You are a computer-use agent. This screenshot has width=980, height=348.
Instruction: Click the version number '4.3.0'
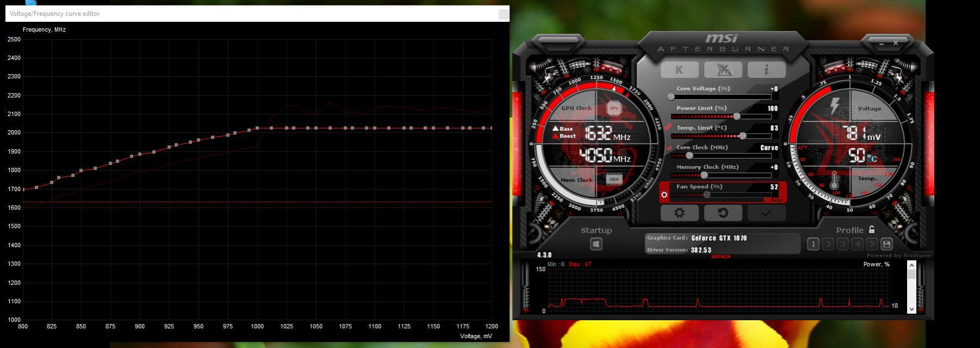coord(544,255)
